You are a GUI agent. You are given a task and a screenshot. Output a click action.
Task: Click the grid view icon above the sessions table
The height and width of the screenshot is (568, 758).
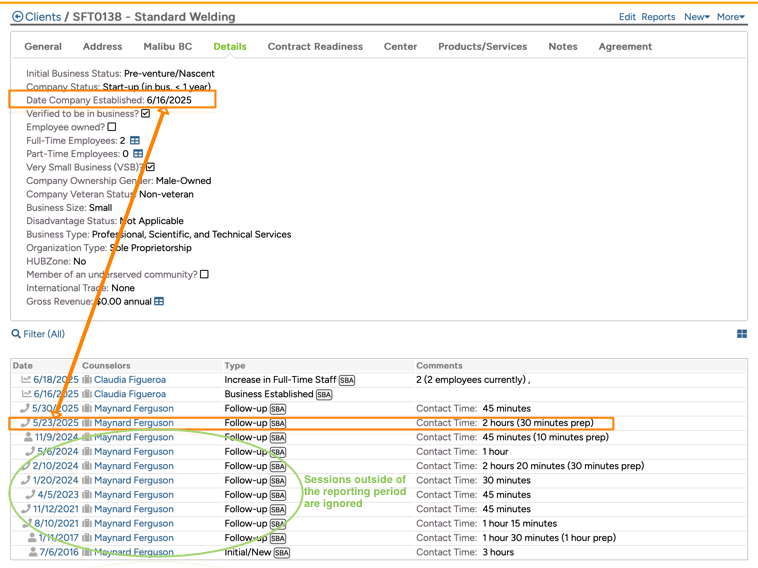click(742, 334)
